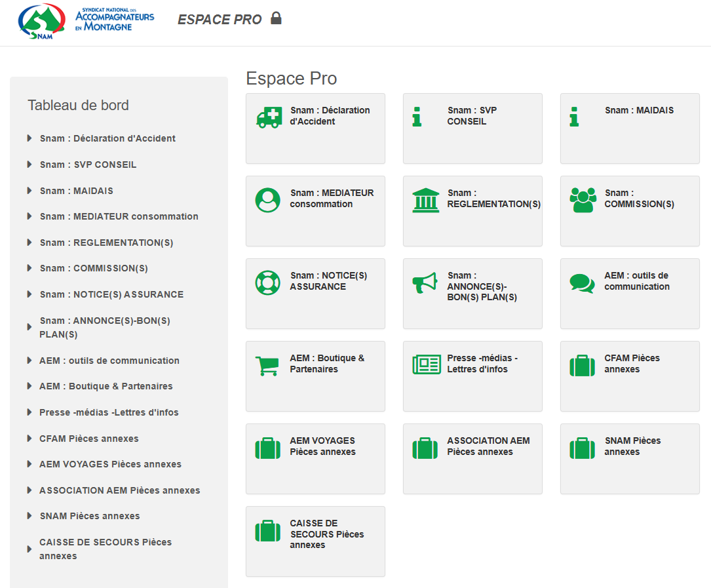Click the megaphone icon for ANNONCE(S)-BON(S) PLAN(S)
The width and height of the screenshot is (711, 588).
coord(425,283)
